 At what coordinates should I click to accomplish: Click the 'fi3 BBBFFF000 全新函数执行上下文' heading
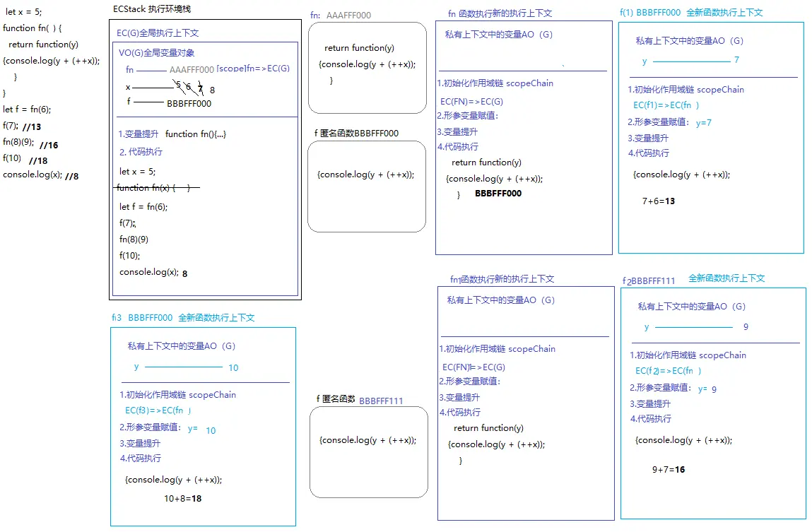(183, 318)
